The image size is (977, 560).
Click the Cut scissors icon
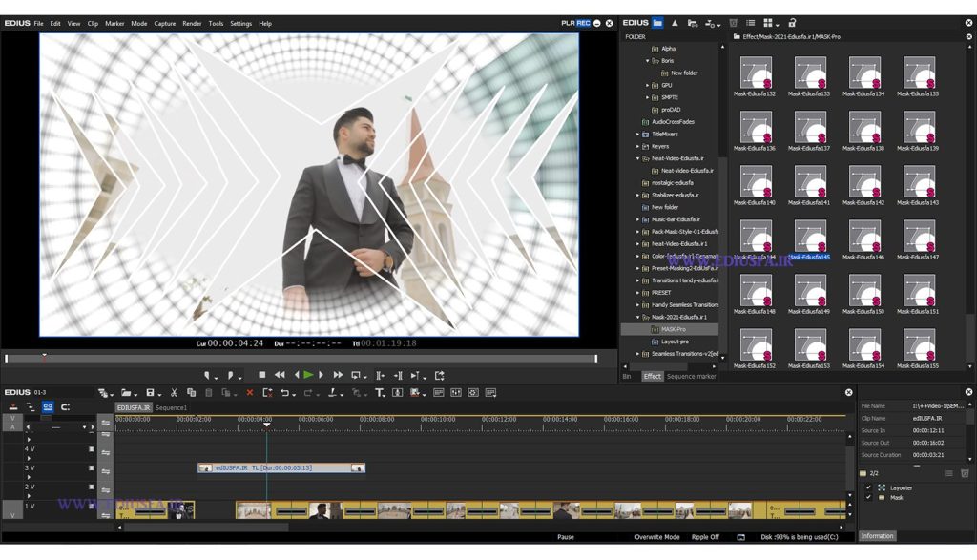174,392
